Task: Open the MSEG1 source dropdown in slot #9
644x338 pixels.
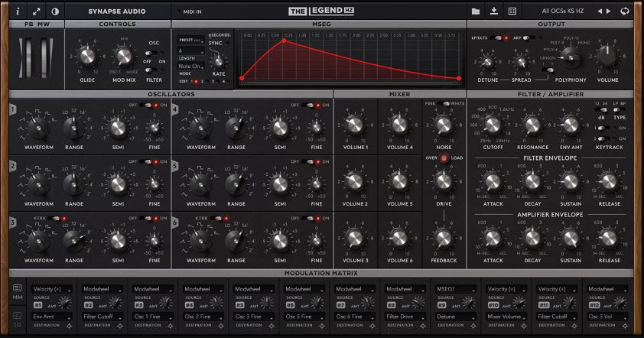Action: (x=456, y=289)
